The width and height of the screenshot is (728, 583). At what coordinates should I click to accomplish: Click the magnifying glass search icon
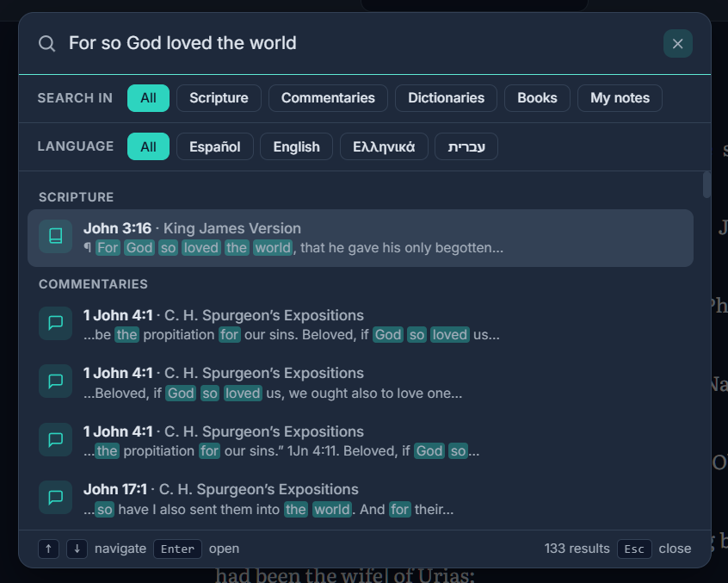click(x=46, y=44)
